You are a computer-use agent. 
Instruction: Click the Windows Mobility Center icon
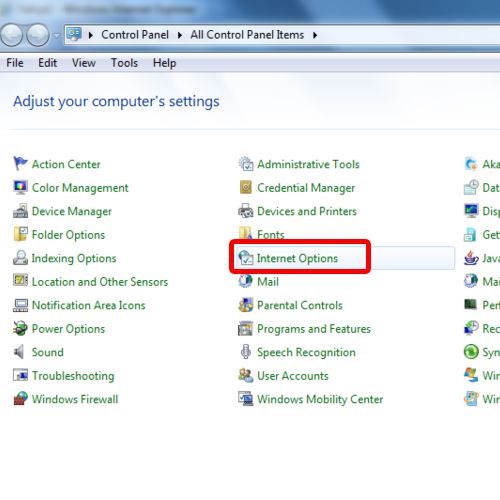tap(246, 399)
